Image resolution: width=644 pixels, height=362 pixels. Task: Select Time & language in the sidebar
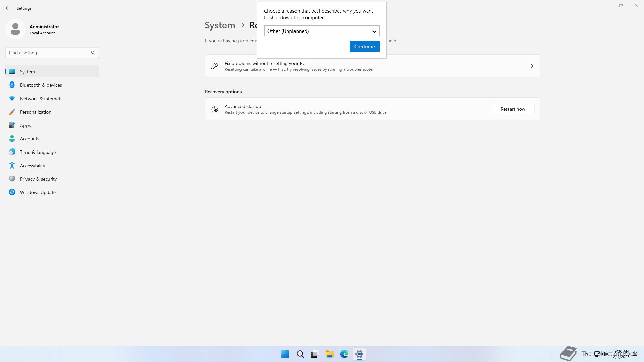[38, 152]
